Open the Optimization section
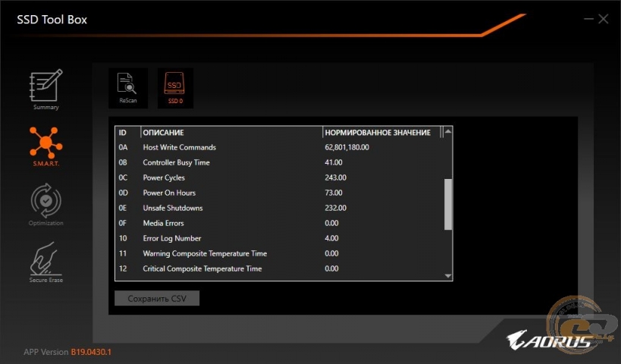The width and height of the screenshot is (621, 364). coord(46,205)
